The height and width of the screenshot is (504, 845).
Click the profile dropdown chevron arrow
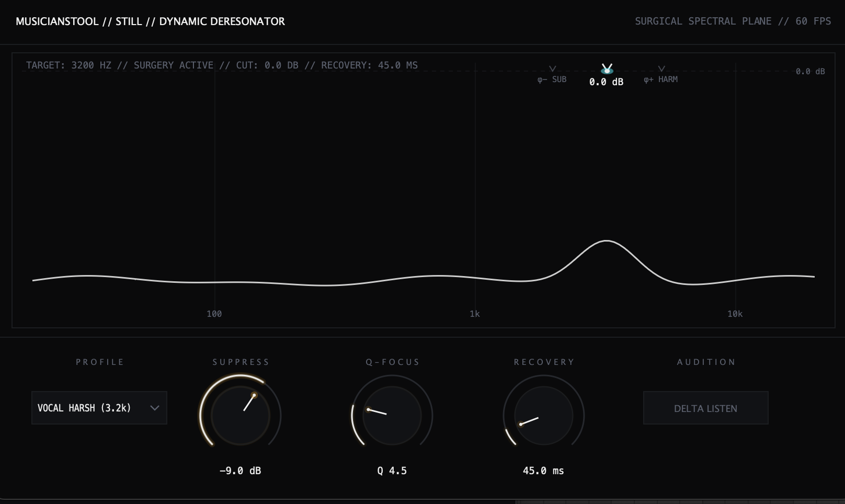click(x=155, y=408)
